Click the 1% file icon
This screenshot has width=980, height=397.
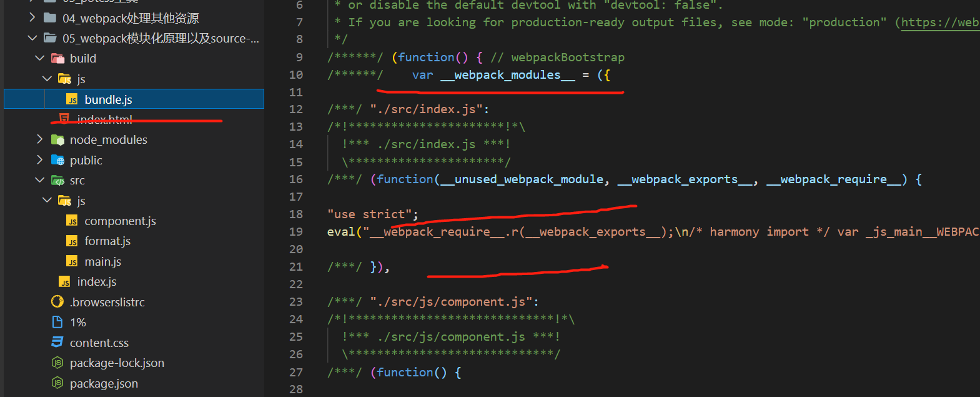(57, 322)
